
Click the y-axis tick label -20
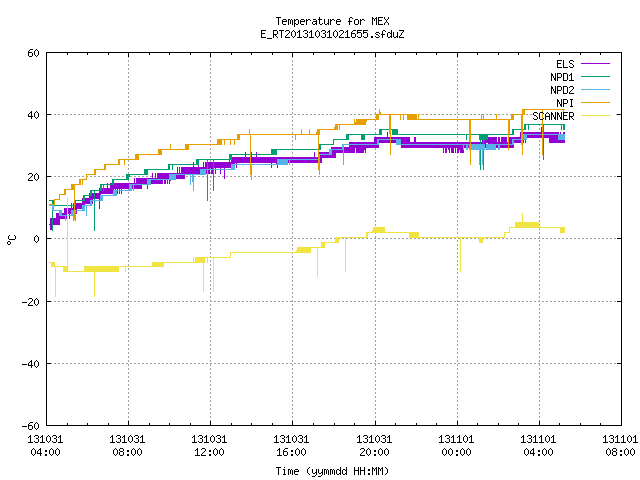31,302
